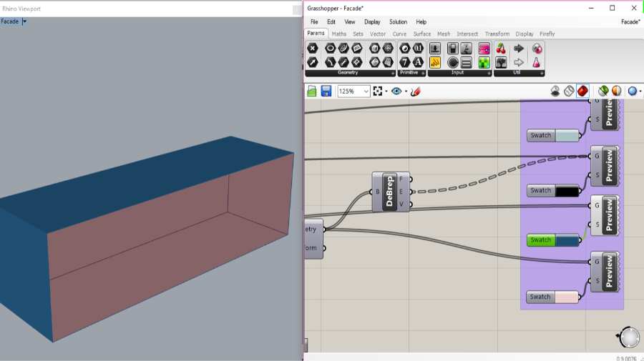
Task: Choose the Boolean primitive icon
Action: tap(404, 49)
